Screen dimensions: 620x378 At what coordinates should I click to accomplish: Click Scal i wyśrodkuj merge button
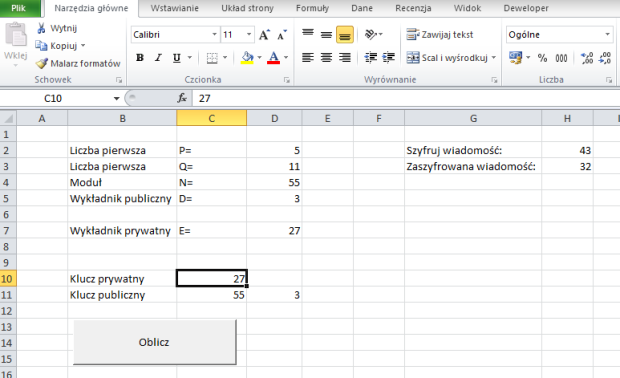coord(447,58)
